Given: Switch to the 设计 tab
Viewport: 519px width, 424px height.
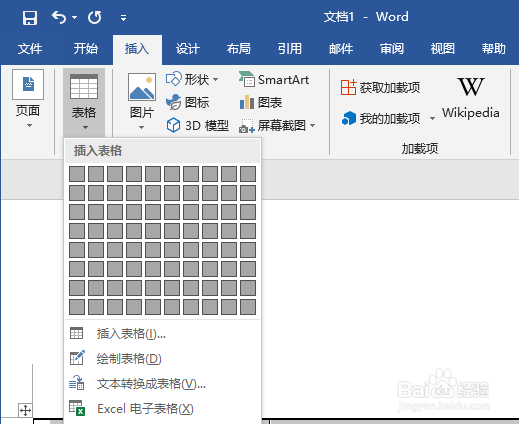Looking at the screenshot, I should [188, 49].
